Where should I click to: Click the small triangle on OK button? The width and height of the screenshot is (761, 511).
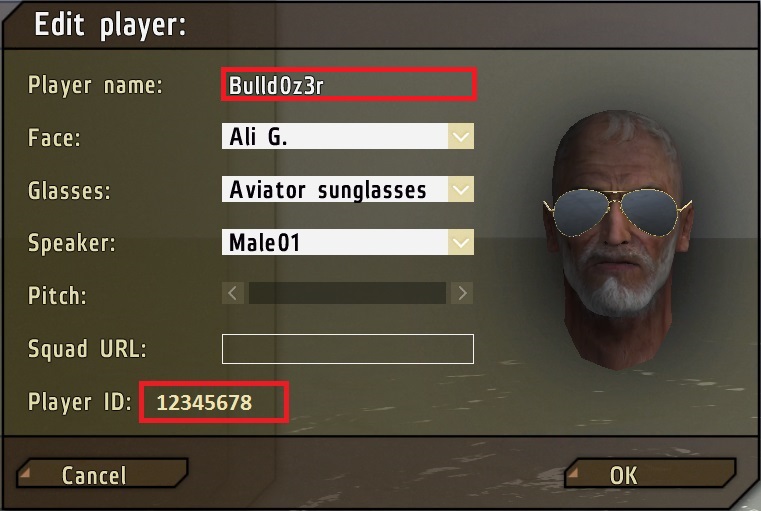tap(573, 471)
